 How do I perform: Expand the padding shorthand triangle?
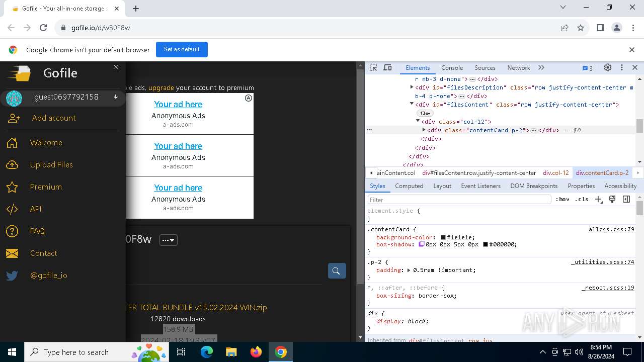coord(409,270)
